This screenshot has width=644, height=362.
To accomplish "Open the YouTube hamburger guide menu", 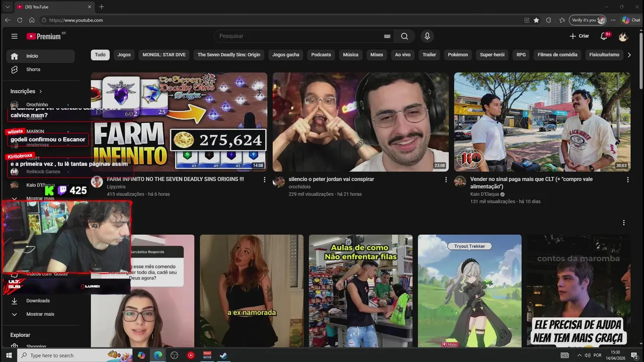I will click(14, 36).
